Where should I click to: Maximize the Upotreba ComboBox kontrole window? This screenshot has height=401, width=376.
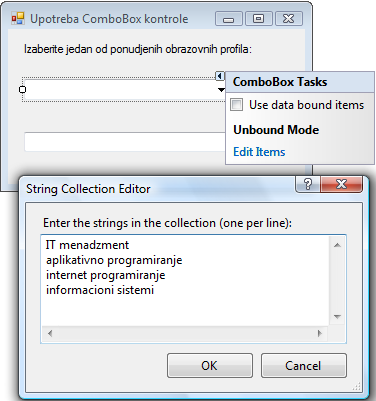click(x=259, y=19)
